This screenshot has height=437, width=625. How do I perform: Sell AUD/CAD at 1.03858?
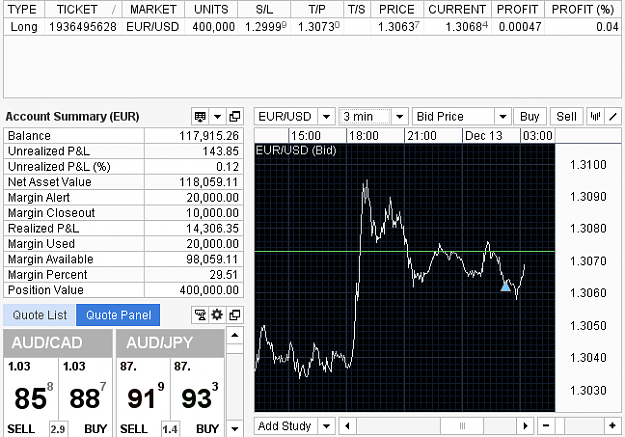click(x=31, y=396)
